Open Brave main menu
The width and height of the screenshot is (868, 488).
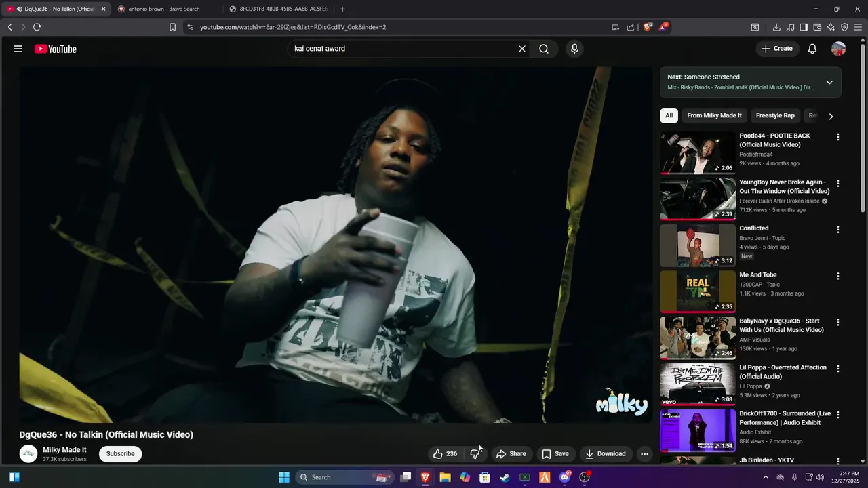click(859, 27)
